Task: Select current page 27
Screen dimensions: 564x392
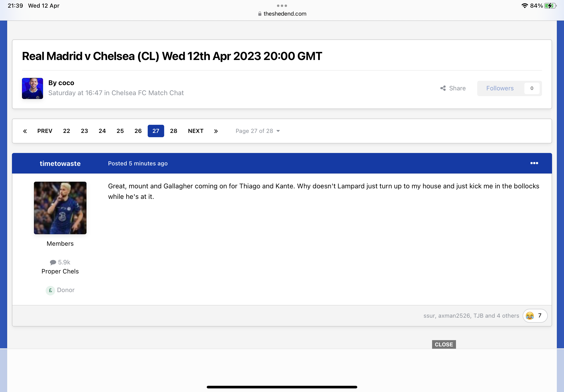Action: (156, 131)
